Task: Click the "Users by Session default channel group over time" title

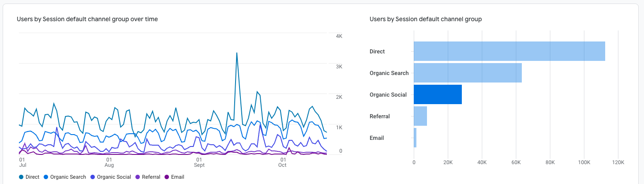Action: [x=87, y=19]
